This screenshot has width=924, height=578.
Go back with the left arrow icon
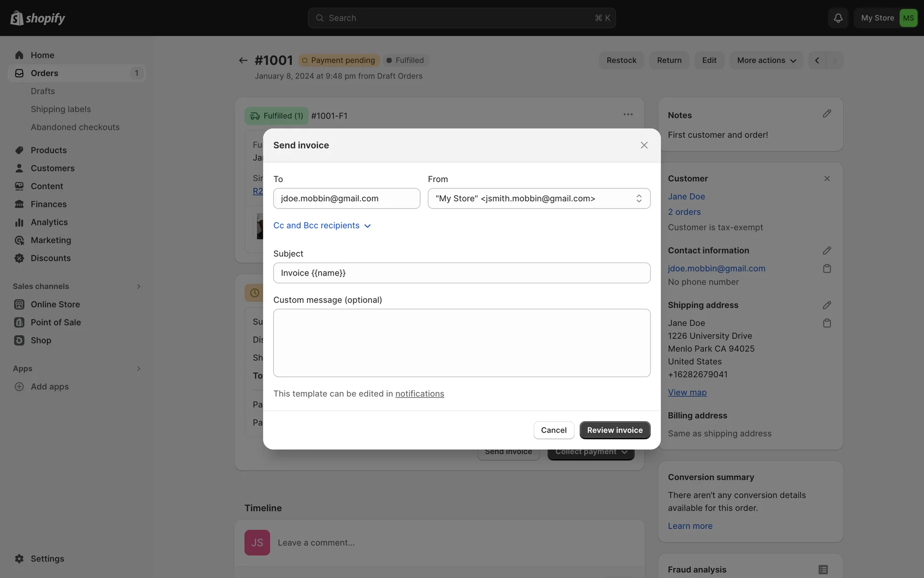243,60
